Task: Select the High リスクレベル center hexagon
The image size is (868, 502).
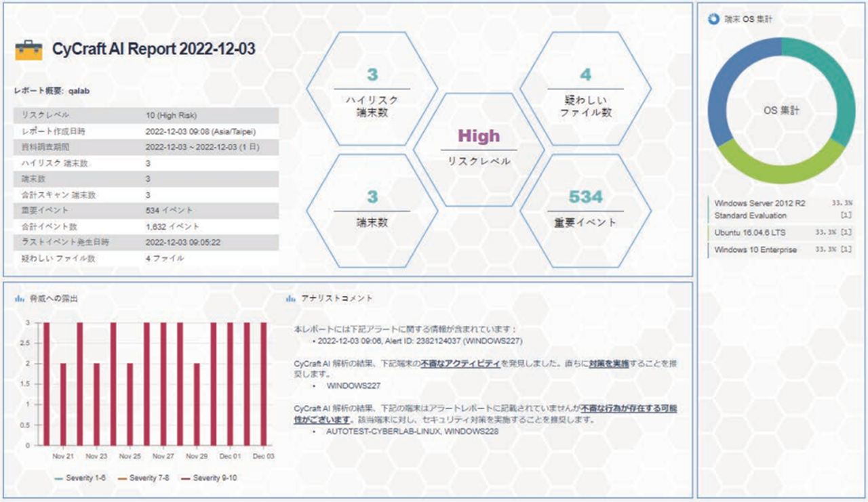Action: (479, 150)
